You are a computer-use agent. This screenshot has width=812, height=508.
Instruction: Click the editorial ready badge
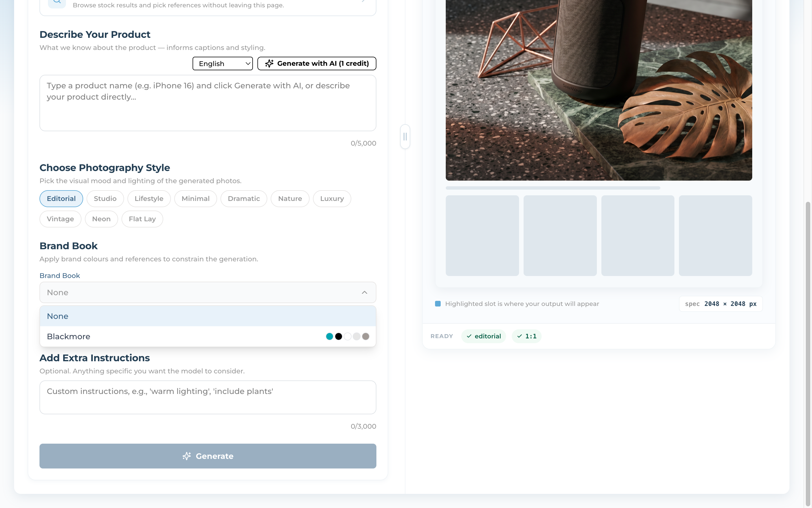484,336
